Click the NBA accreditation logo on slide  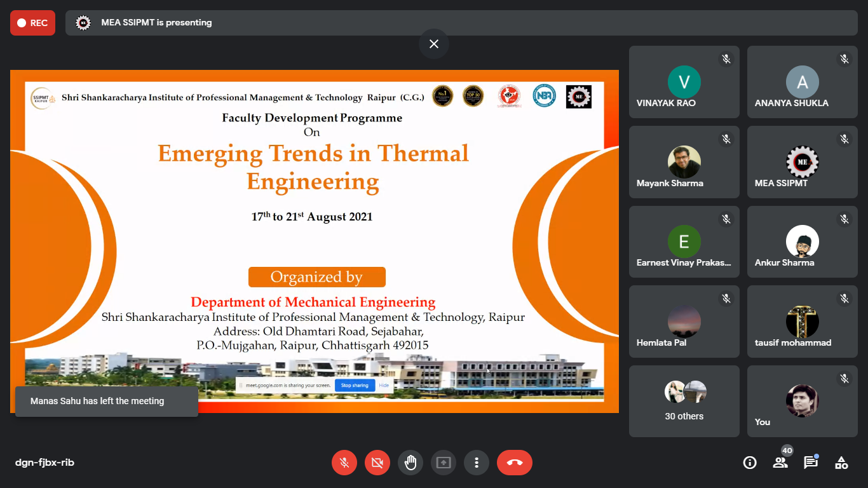tap(545, 96)
